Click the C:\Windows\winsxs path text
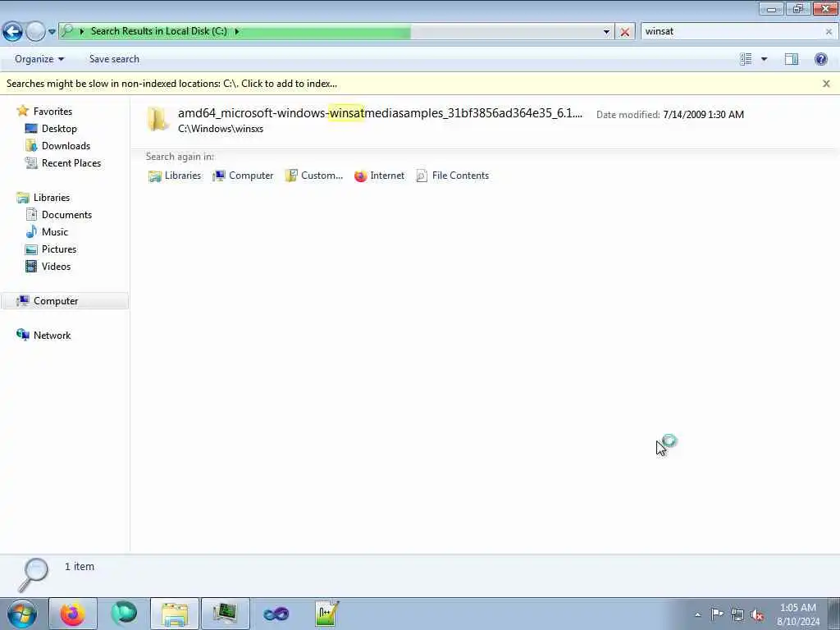The image size is (840, 630). 221,129
